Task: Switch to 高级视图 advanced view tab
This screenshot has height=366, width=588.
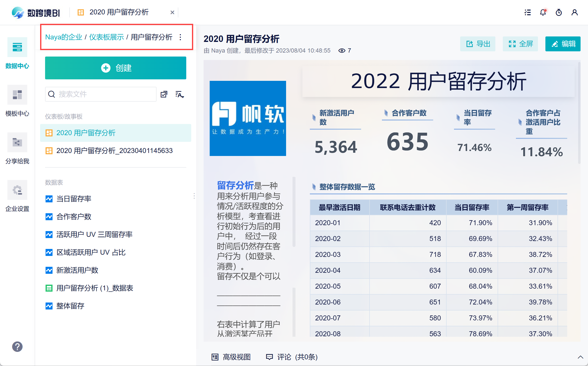Action: tap(231, 357)
